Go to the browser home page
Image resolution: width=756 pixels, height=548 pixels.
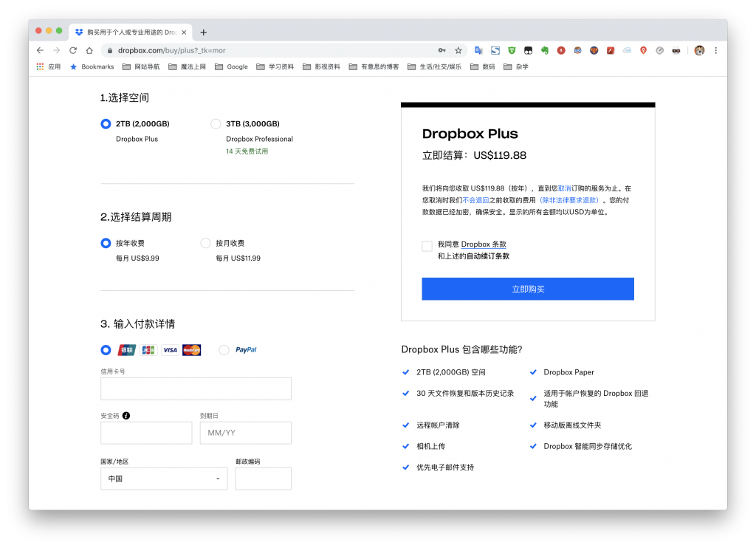click(x=89, y=50)
